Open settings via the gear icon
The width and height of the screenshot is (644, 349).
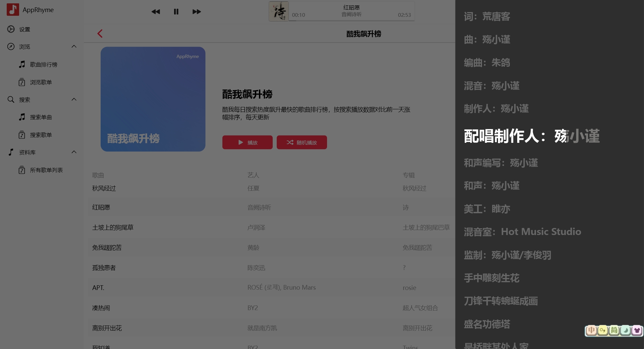coord(11,29)
